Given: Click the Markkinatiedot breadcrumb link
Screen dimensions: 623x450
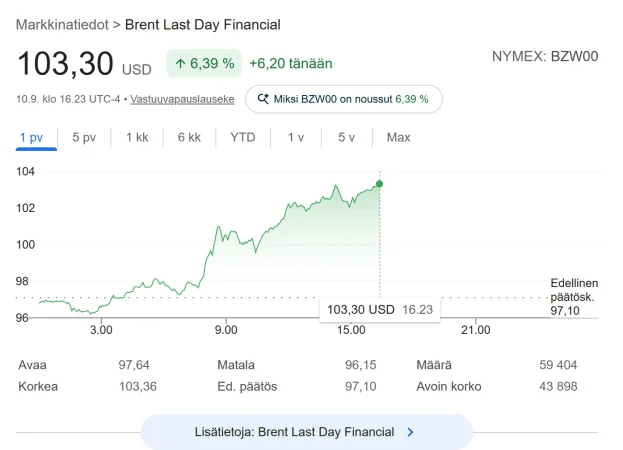Looking at the screenshot, I should pyautogui.click(x=62, y=25).
